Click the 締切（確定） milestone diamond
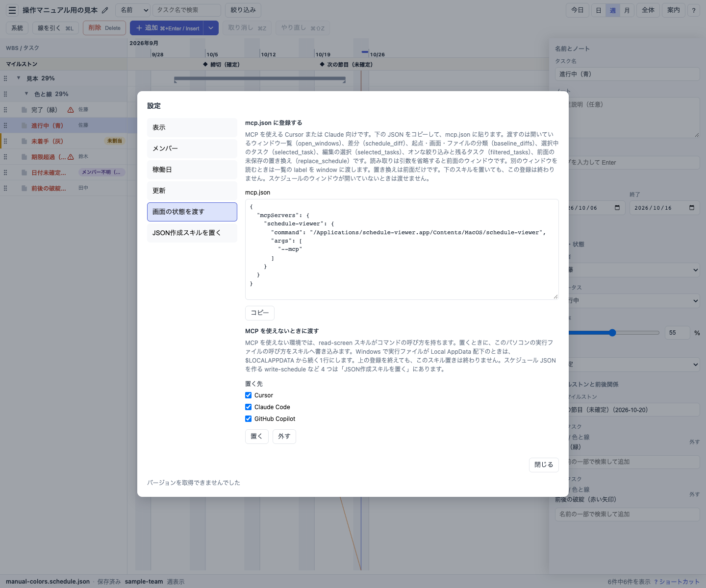The image size is (706, 588). (x=205, y=64)
